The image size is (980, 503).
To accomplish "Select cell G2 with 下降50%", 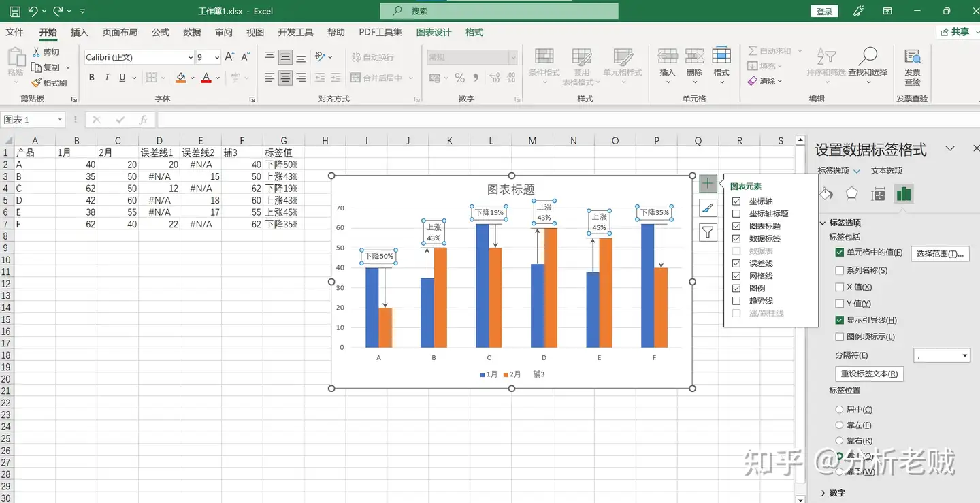I will pyautogui.click(x=283, y=164).
